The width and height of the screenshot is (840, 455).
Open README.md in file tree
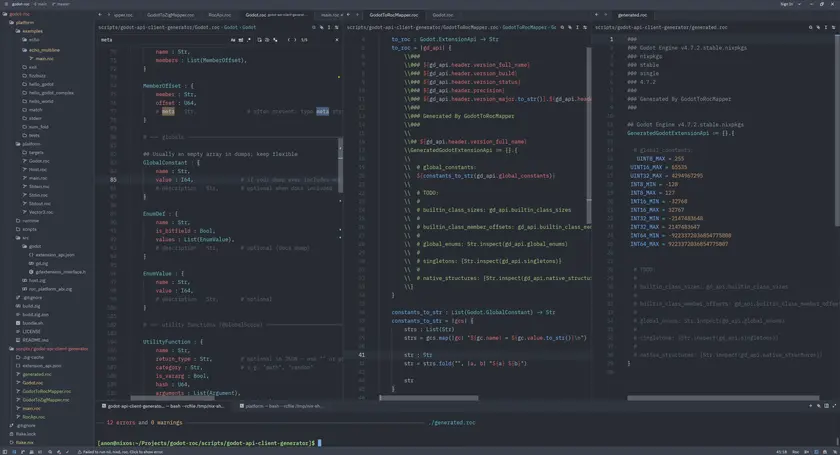pos(32,340)
